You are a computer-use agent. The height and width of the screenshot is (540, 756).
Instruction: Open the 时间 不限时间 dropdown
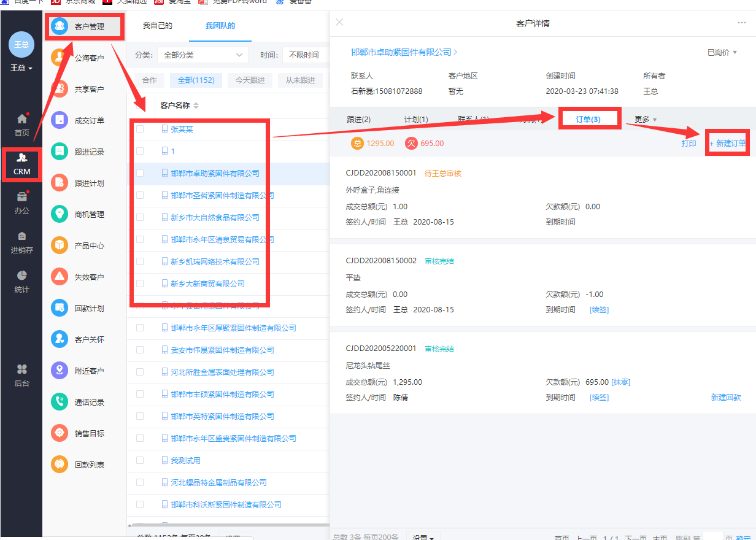click(306, 55)
